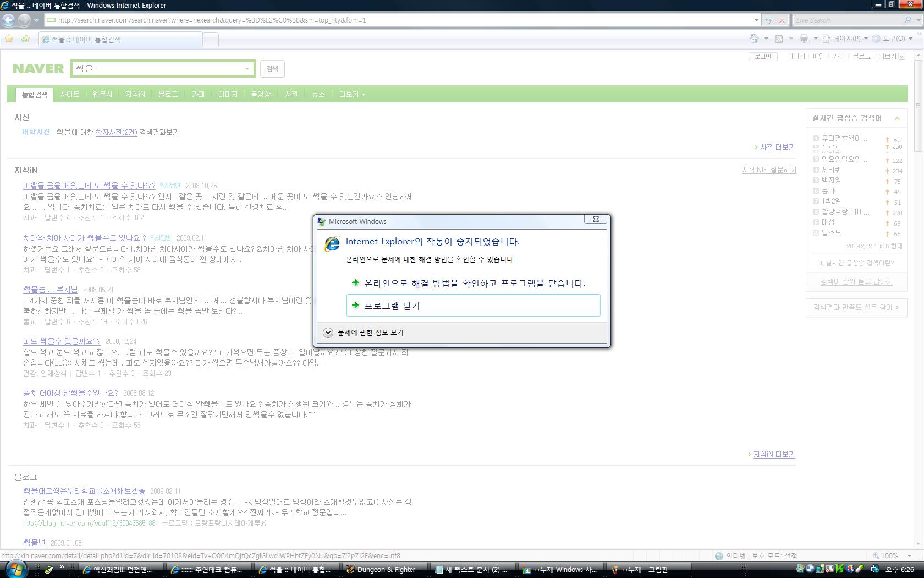Click the Home toolbar icon
The height and width of the screenshot is (578, 924).
pos(755,39)
